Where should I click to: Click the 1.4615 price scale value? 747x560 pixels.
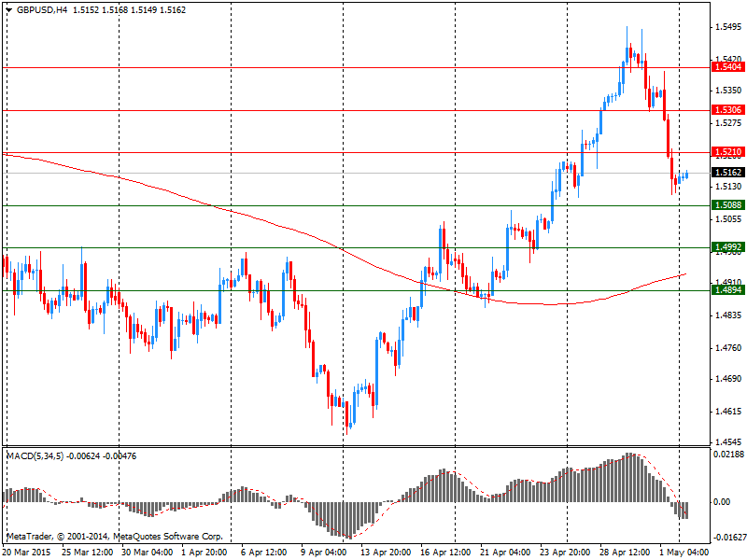728,412
